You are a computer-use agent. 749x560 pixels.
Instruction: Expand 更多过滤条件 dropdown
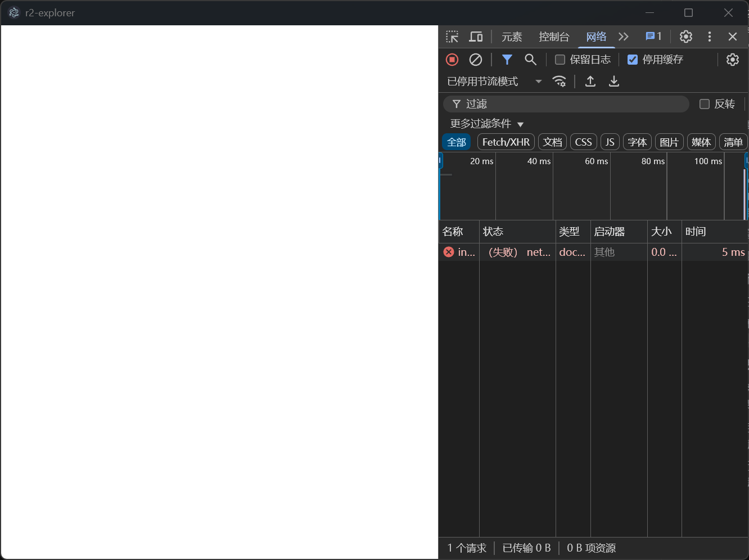point(487,124)
